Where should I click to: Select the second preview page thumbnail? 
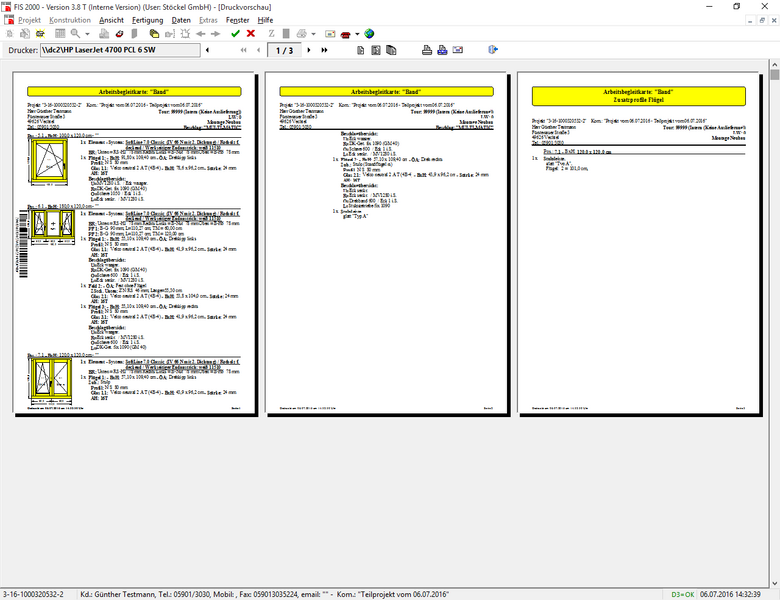point(387,244)
